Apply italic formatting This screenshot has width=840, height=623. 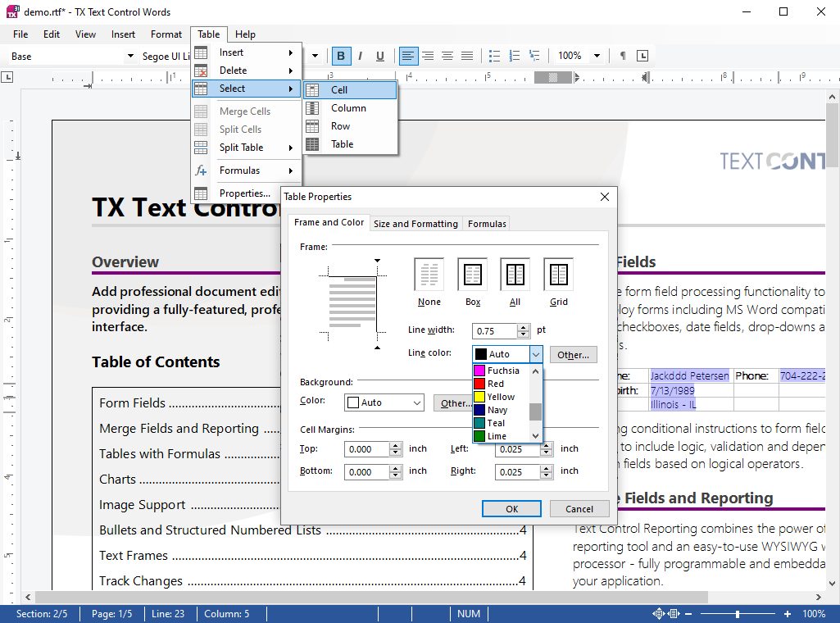click(x=361, y=56)
